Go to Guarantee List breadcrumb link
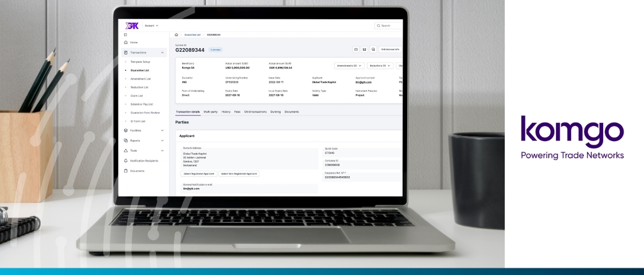The width and height of the screenshot is (644, 275). click(x=193, y=35)
